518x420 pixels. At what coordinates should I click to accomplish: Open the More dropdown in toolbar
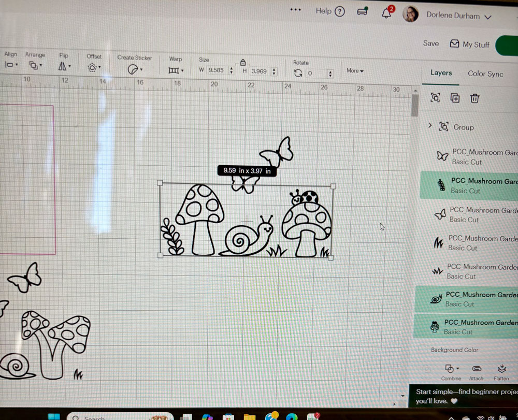pos(355,71)
